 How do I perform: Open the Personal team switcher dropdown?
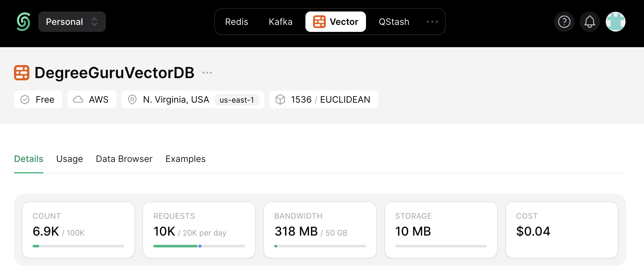(72, 22)
